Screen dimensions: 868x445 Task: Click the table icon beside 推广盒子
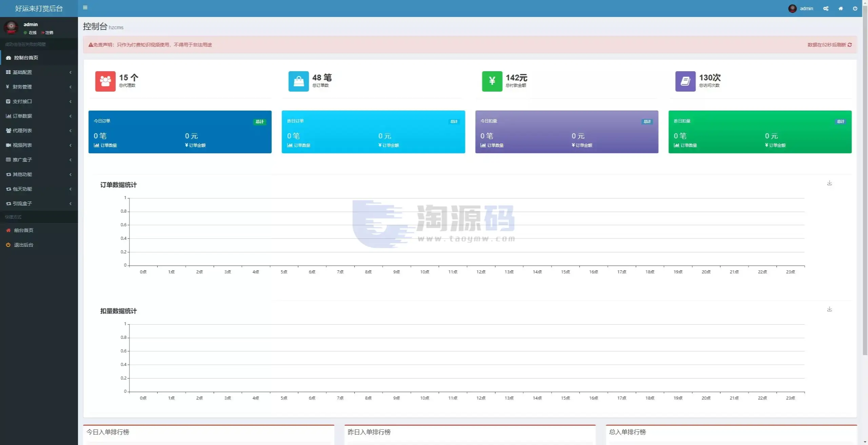click(x=8, y=160)
